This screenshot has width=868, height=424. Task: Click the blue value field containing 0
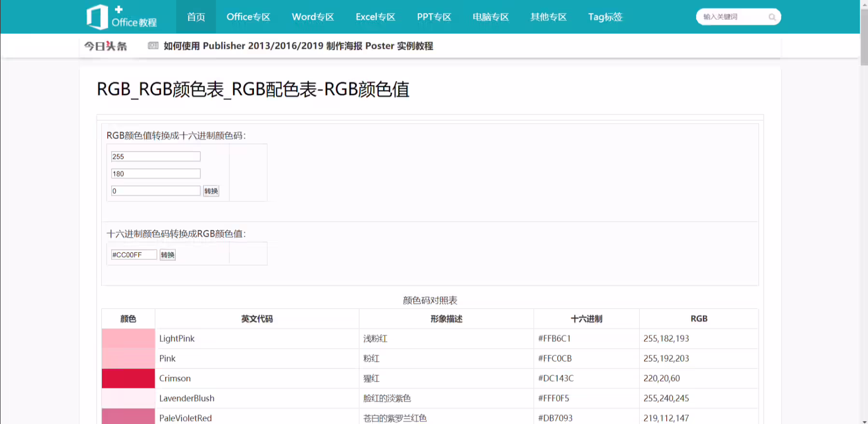click(x=155, y=191)
